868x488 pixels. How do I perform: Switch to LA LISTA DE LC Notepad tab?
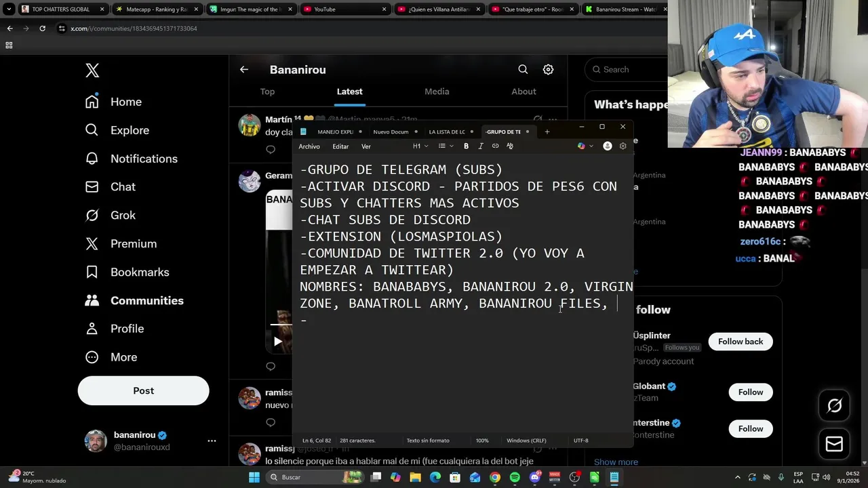point(447,131)
